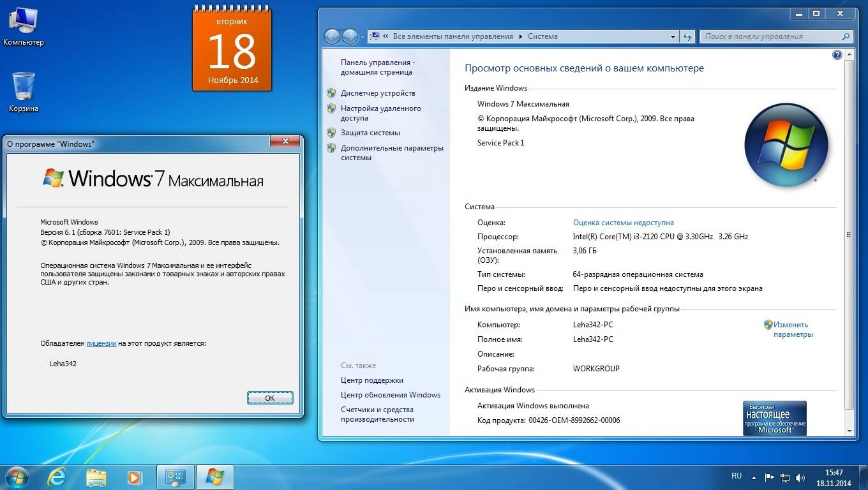Click the Start orb on the taskbar
Image resolution: width=868 pixels, height=490 pixels.
pos(16,477)
